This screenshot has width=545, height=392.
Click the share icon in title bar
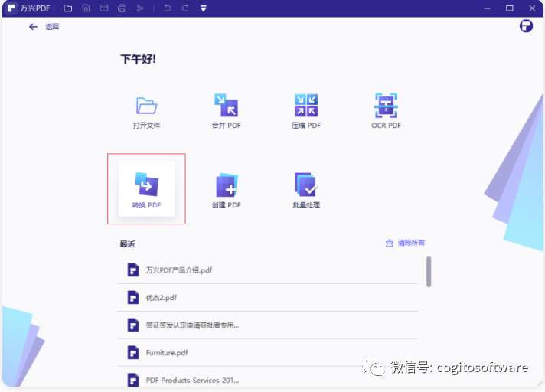140,8
